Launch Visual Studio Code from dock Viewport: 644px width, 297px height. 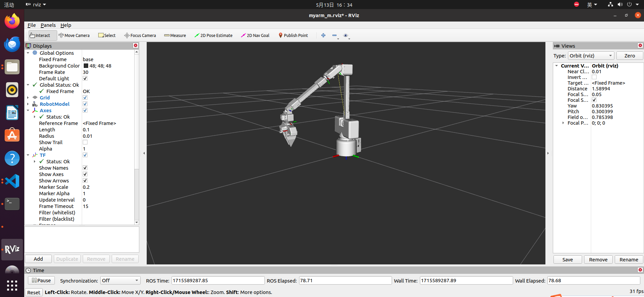click(12, 181)
